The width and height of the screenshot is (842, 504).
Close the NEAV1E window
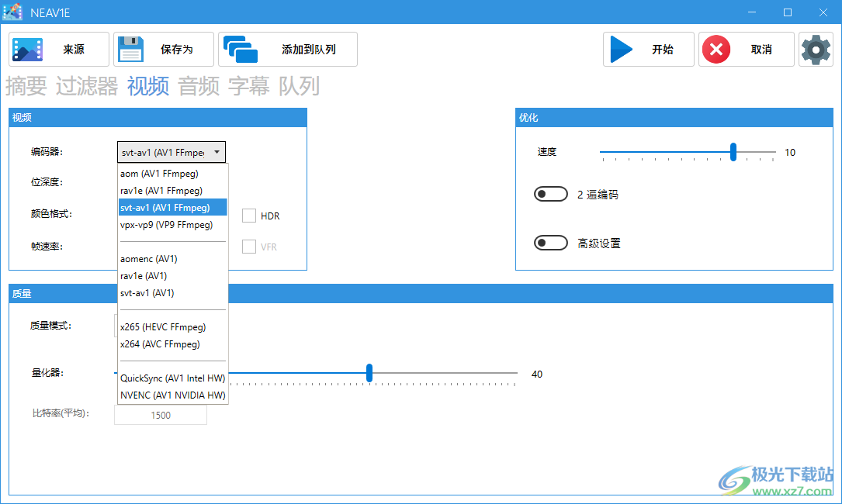(x=823, y=12)
